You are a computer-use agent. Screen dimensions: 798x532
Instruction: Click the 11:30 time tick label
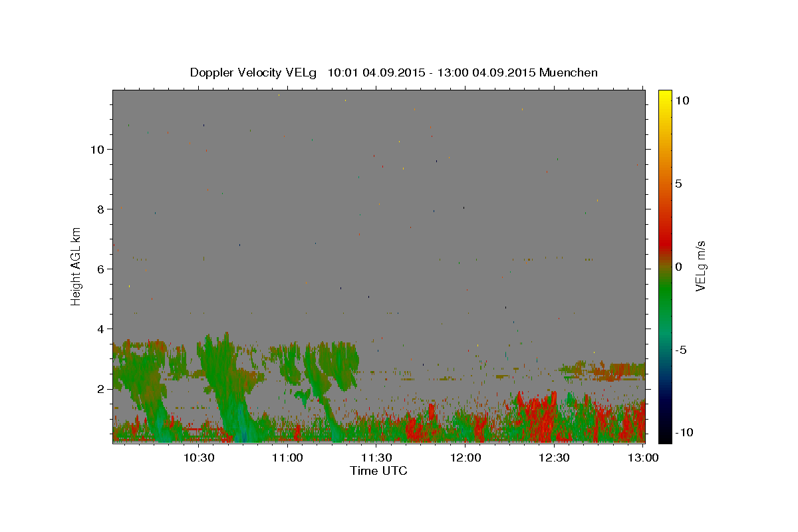[x=376, y=458]
